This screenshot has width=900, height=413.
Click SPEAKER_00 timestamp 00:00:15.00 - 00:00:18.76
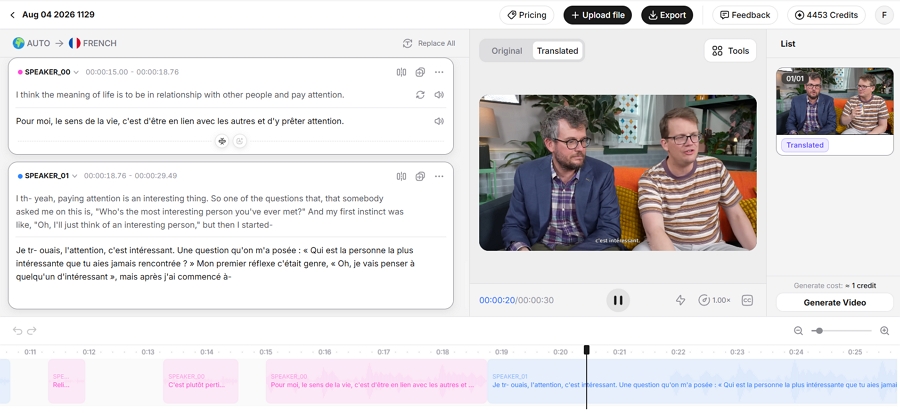click(132, 72)
